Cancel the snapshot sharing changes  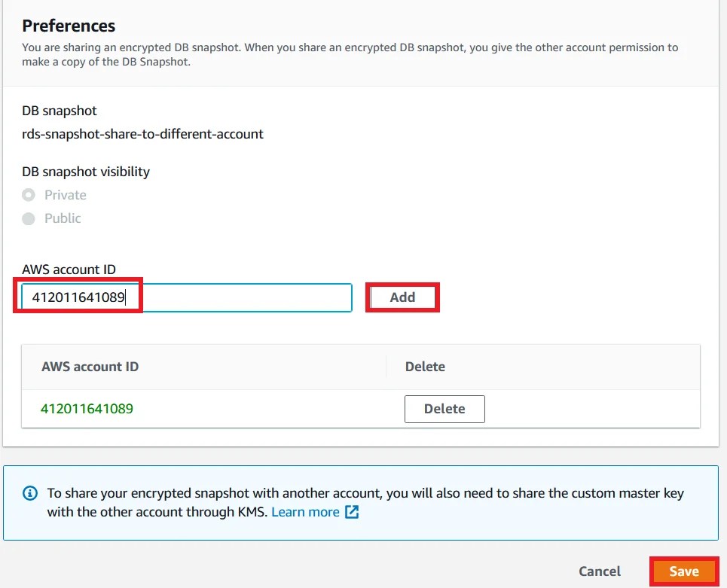pos(599,571)
